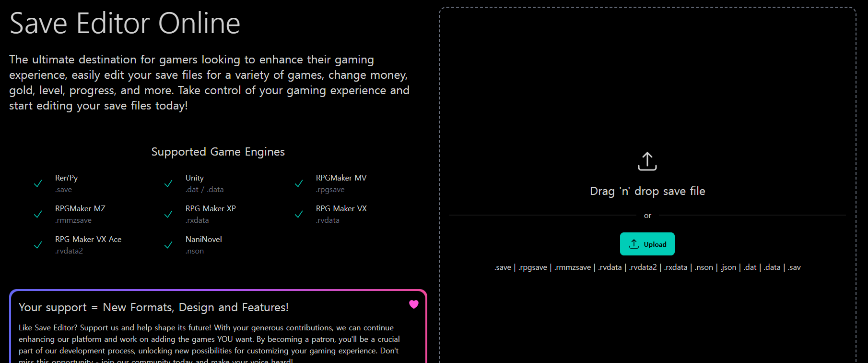The height and width of the screenshot is (363, 868).
Task: Click the checkmark next to Unity
Action: pyautogui.click(x=168, y=183)
